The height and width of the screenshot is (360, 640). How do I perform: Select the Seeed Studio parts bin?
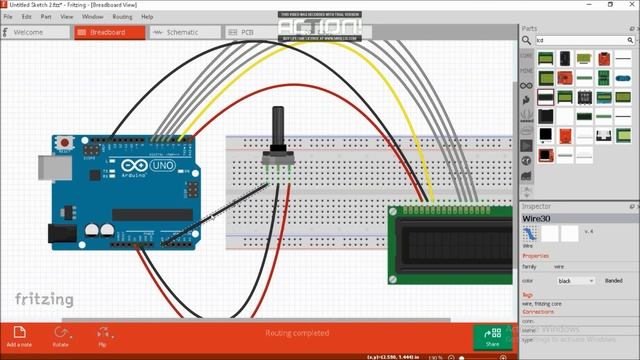point(526,116)
